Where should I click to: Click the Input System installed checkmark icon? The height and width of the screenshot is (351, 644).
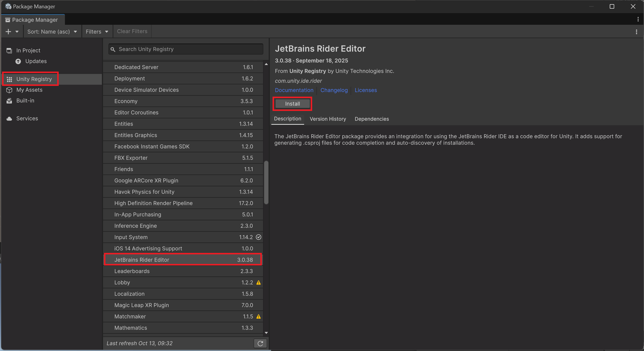[x=259, y=237]
